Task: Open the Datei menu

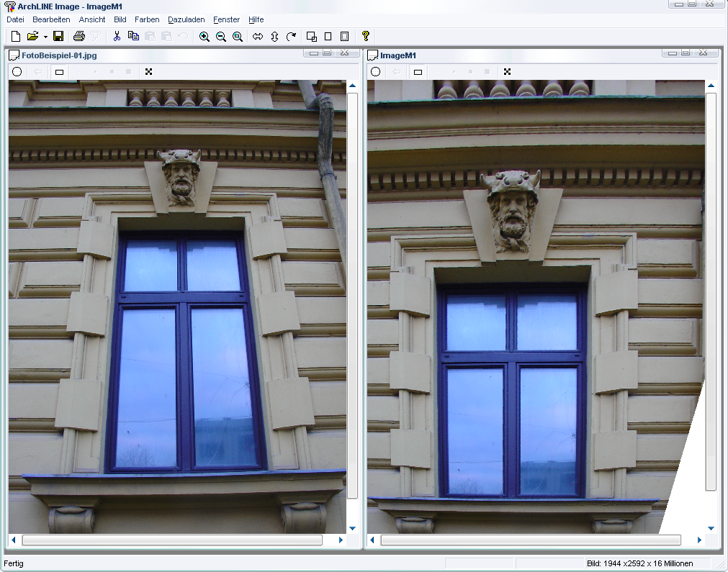Action: pos(15,19)
